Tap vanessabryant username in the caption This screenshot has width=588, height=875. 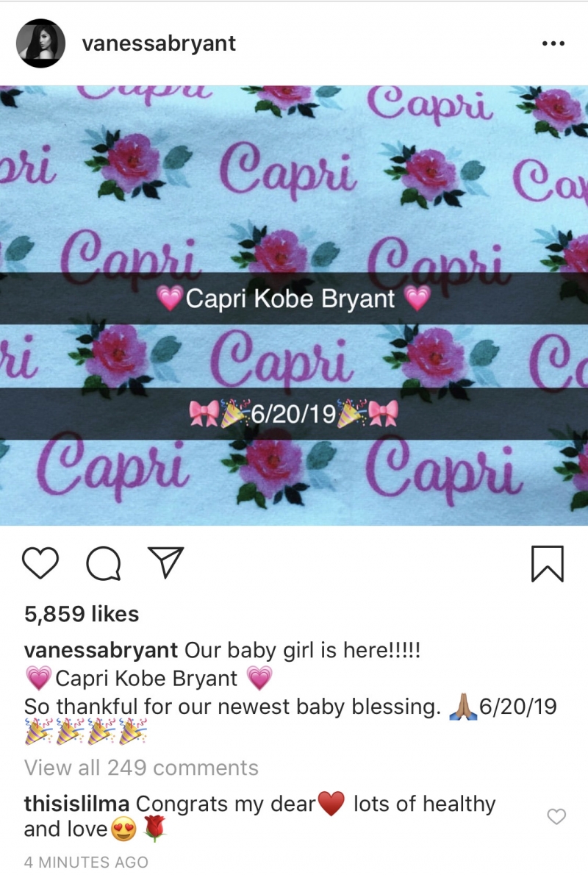tap(101, 650)
